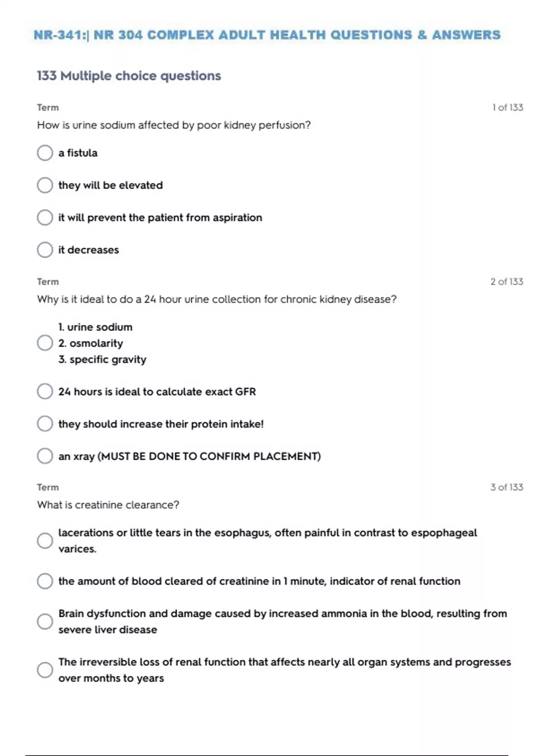
Task: Choose '24 hours is ideal to calculate exact GFR'
Action: coord(44,391)
